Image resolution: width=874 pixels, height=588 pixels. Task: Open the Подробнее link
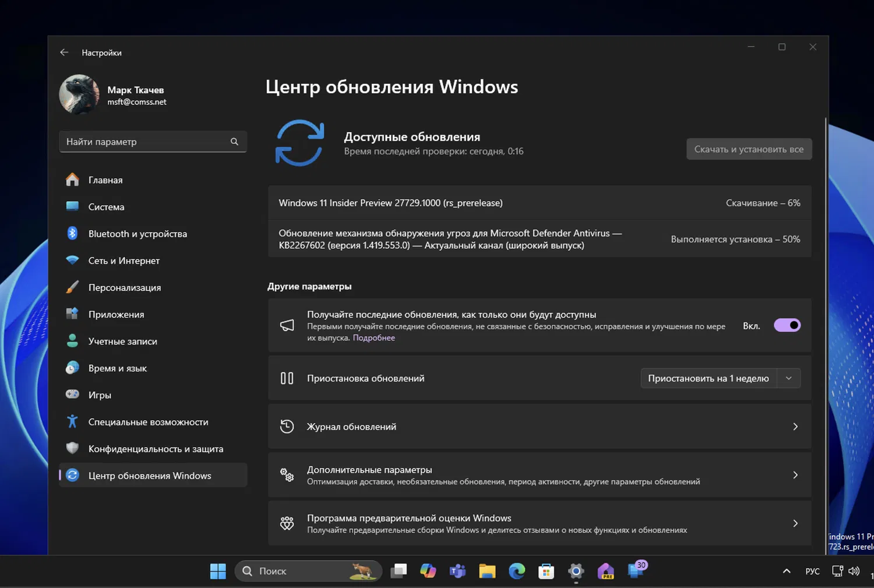coord(373,337)
